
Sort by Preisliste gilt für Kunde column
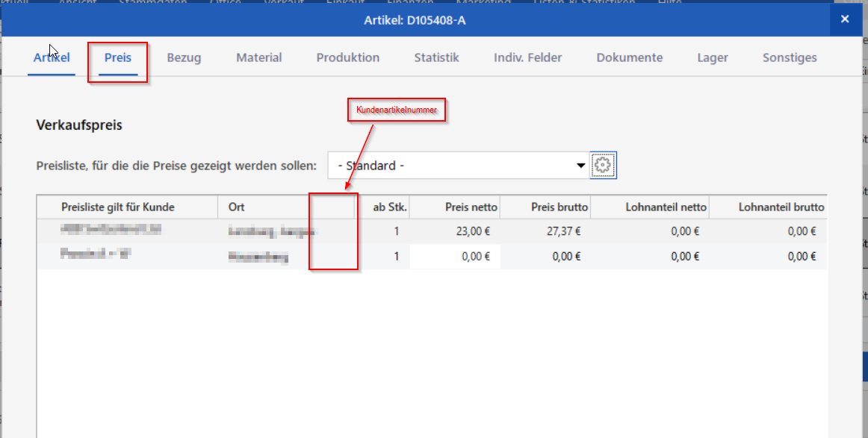128,207
